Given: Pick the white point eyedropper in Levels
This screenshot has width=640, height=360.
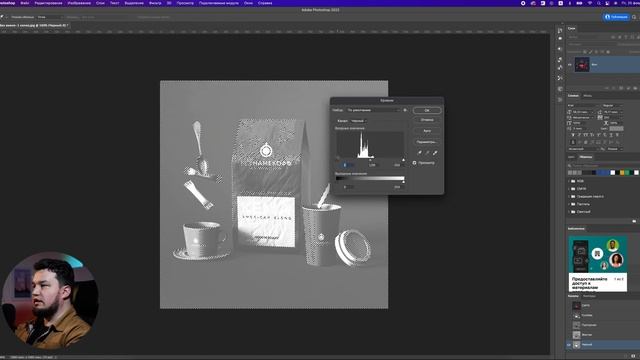Looking at the screenshot, I should tap(435, 153).
